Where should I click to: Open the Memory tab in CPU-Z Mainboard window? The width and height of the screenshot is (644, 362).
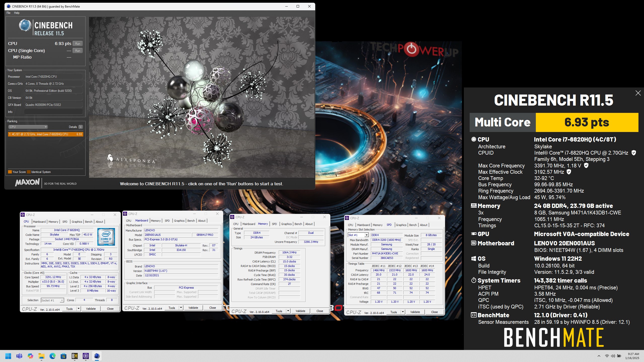[156, 221]
